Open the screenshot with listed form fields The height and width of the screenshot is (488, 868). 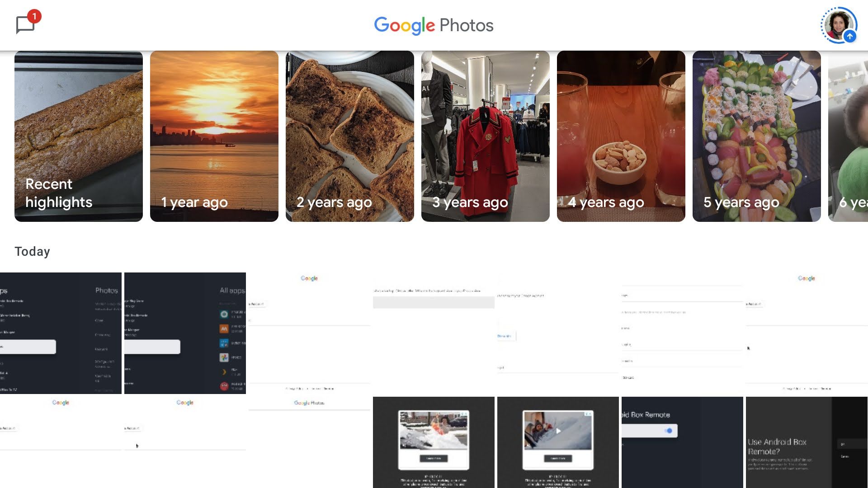[x=682, y=333]
